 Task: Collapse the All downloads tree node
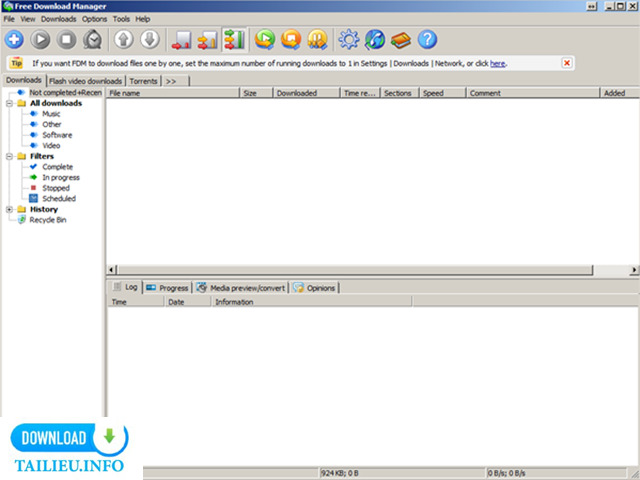point(9,103)
